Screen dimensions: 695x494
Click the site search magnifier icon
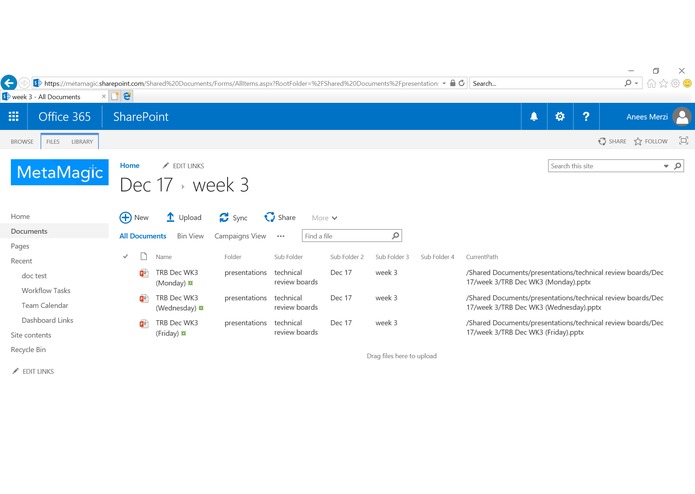pos(678,166)
